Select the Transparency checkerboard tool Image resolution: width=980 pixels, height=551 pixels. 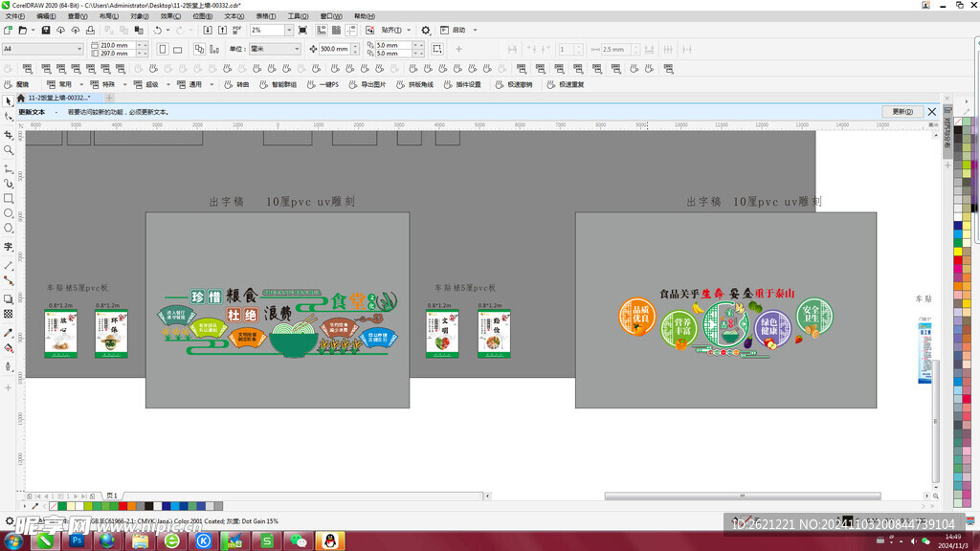coord(8,314)
